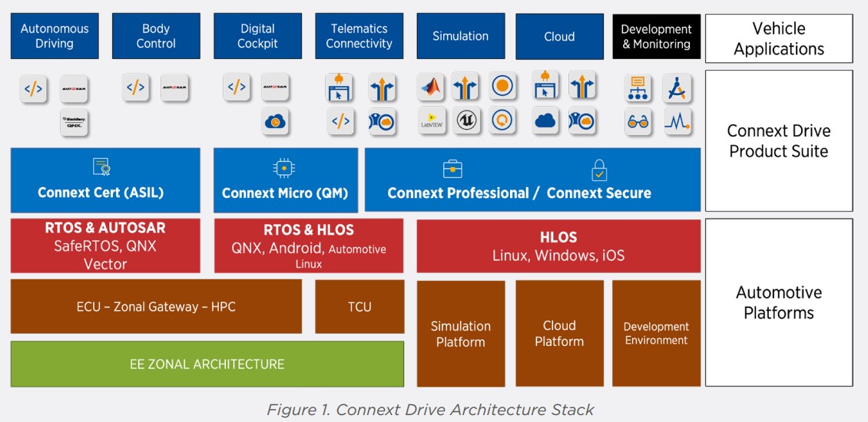This screenshot has width=868, height=422.
Task: Open the Autonomous Driving block
Action: [x=55, y=36]
